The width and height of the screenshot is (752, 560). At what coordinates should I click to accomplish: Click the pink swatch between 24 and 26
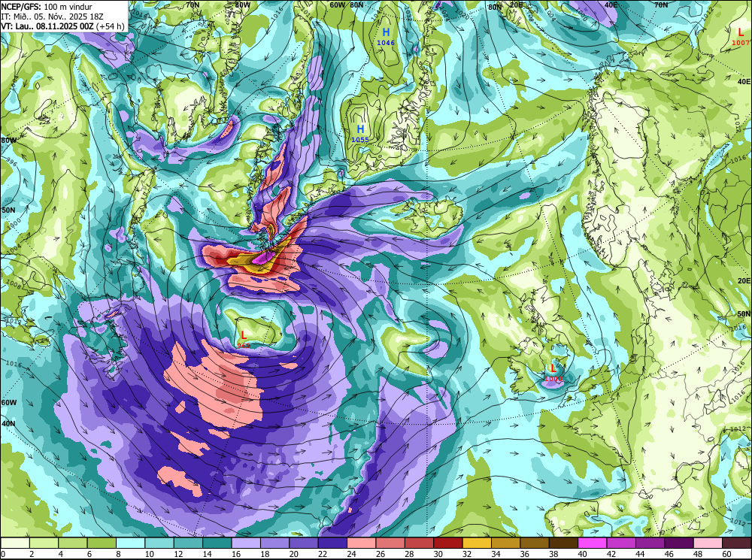click(362, 543)
